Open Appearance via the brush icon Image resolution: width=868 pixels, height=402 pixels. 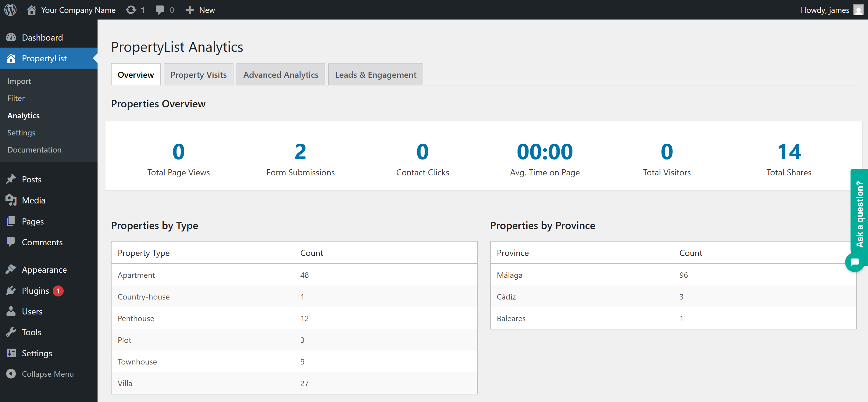tap(11, 269)
